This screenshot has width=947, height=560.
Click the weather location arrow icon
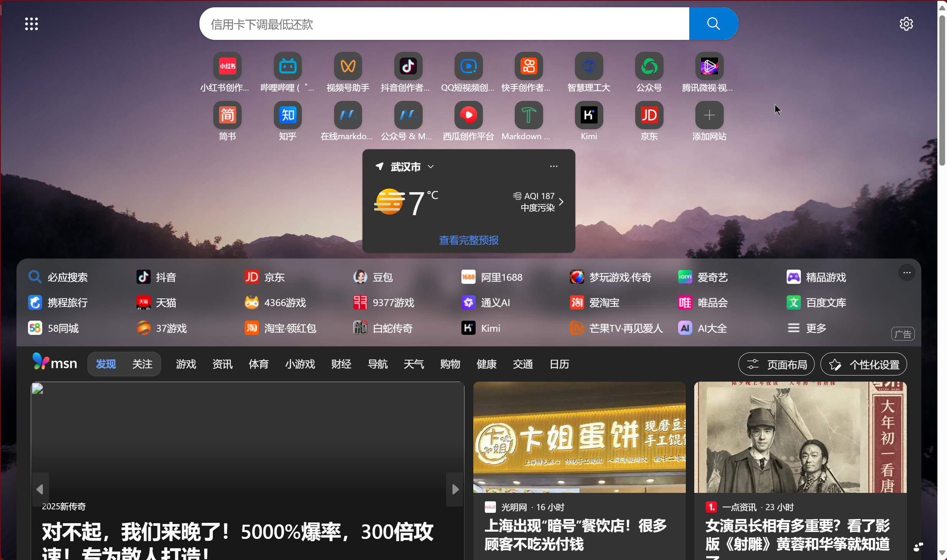(379, 166)
